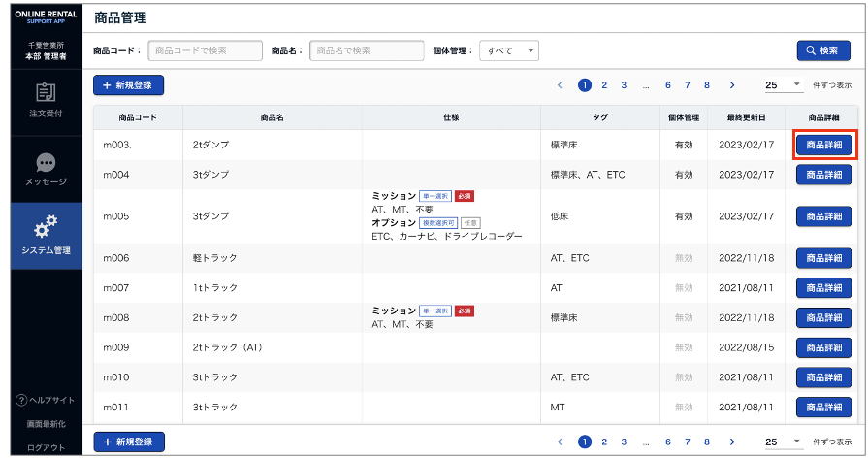Viewport: 868px width, 458px height.
Task: Click the 検索 search button
Action: point(822,50)
